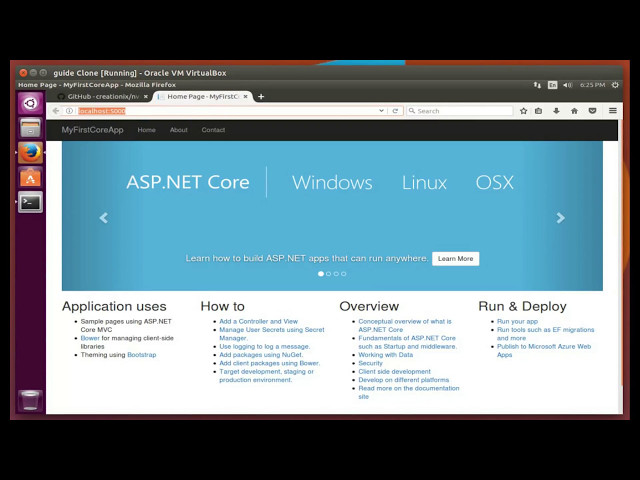This screenshot has width=640, height=480.
Task: Select the second carousel indicator dot
Action: click(329, 274)
